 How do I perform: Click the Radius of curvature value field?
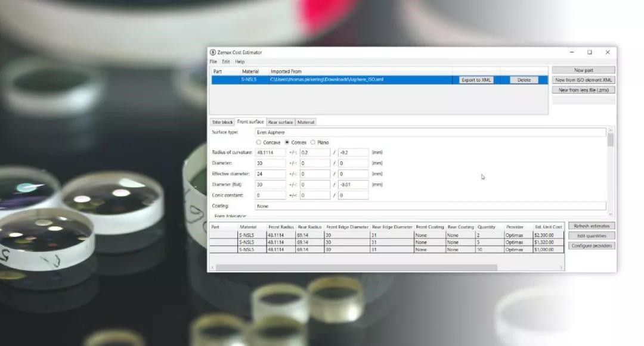click(270, 152)
